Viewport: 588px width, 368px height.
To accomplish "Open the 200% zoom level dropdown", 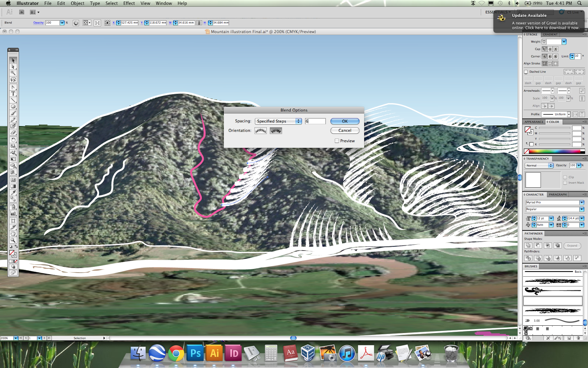I will click(16, 338).
